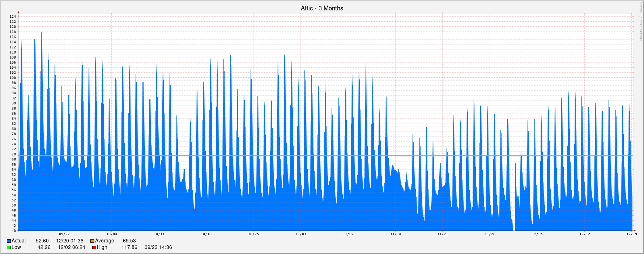
Task: Select the 'Attic - 3 Months' chart title
Action: click(x=322, y=8)
